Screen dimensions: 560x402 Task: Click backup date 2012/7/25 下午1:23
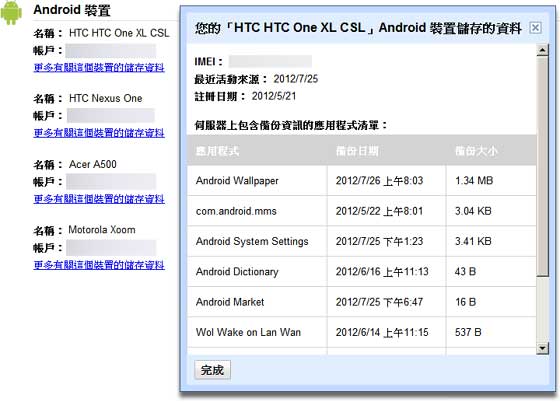point(379,241)
